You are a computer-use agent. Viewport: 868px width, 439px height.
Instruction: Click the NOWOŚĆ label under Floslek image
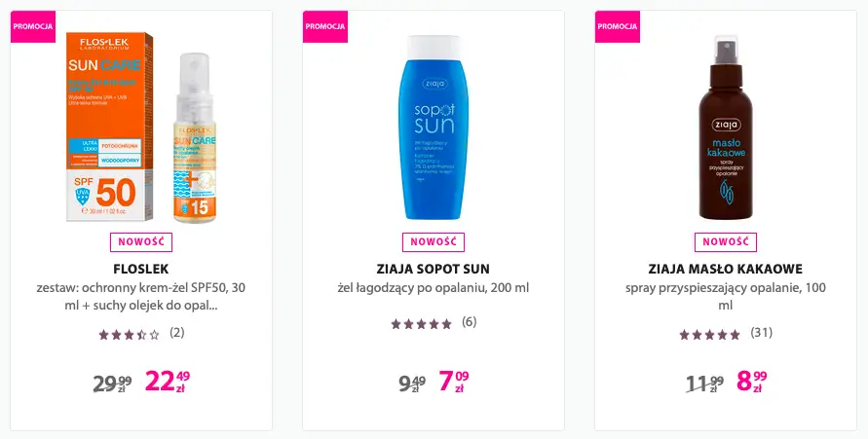141,241
